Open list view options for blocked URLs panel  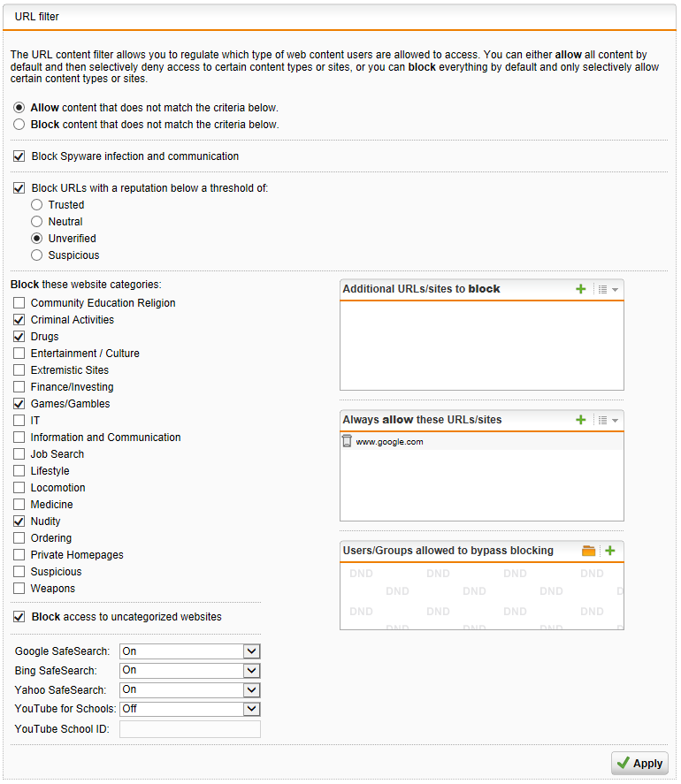click(602, 289)
